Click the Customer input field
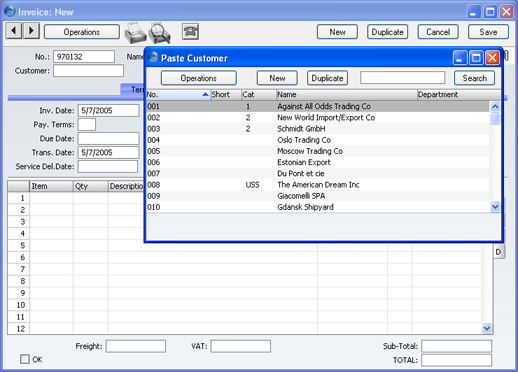518x372 pixels. 88,71
